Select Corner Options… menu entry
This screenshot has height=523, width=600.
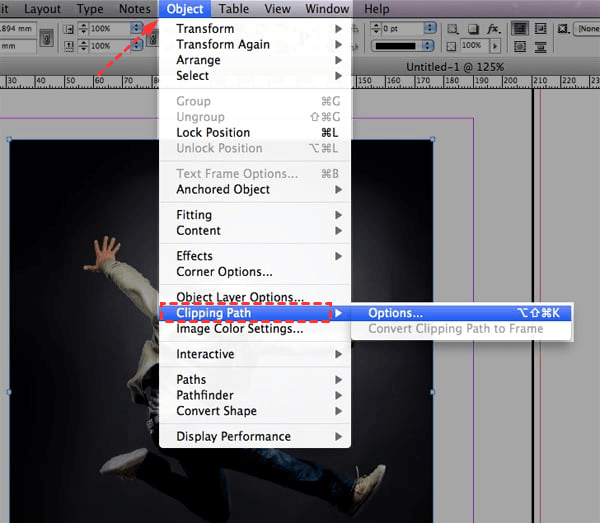[x=224, y=272]
